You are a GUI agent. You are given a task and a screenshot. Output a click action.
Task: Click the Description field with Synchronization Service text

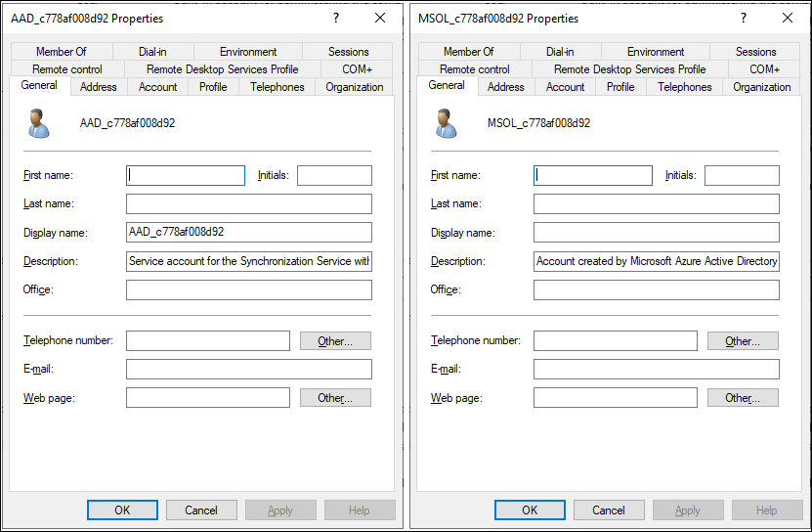pyautogui.click(x=249, y=261)
